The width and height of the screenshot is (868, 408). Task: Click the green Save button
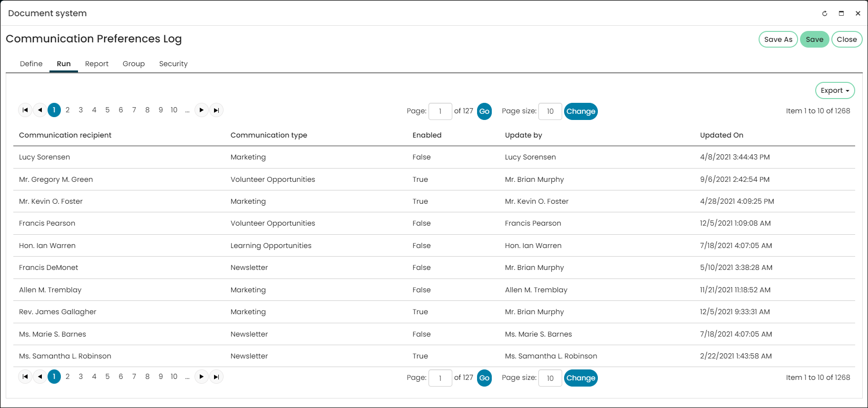coord(814,40)
